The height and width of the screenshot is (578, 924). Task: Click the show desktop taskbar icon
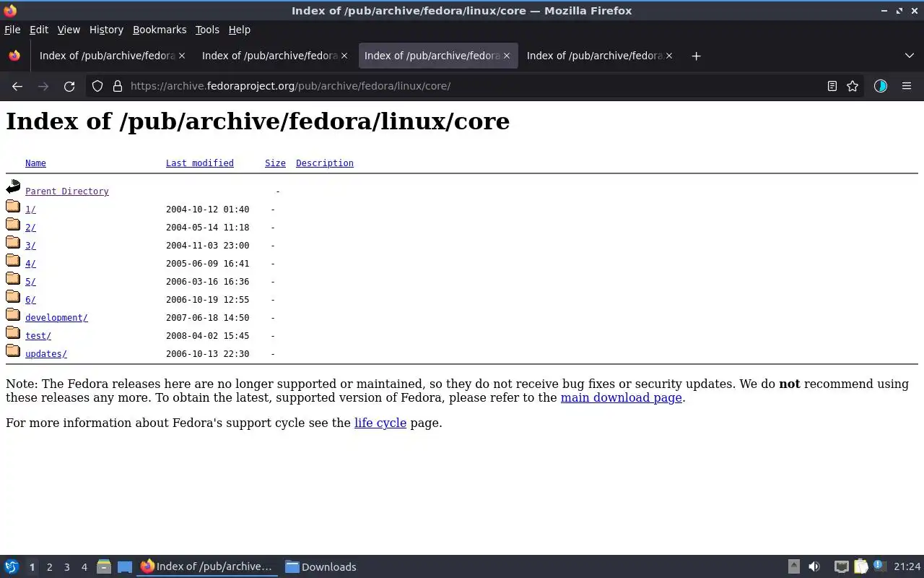point(124,567)
